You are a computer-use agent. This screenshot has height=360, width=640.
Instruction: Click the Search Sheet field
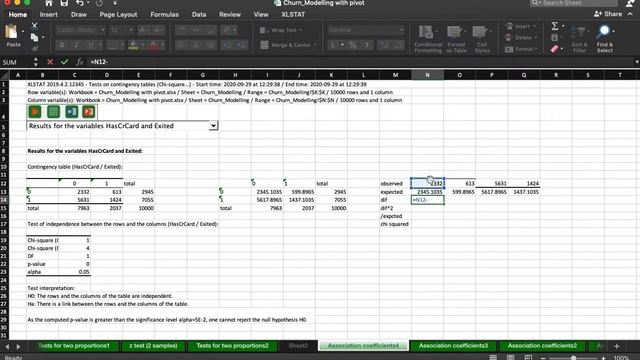(x=574, y=3)
